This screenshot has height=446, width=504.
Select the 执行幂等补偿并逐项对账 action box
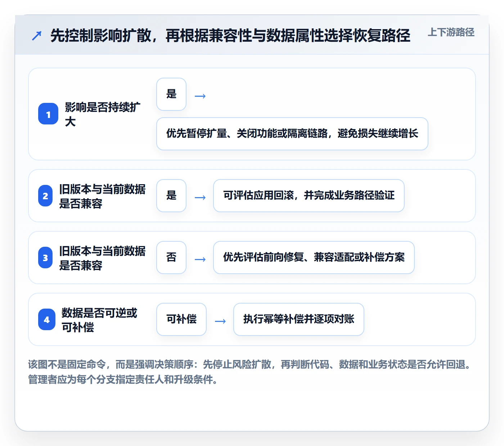(x=299, y=319)
